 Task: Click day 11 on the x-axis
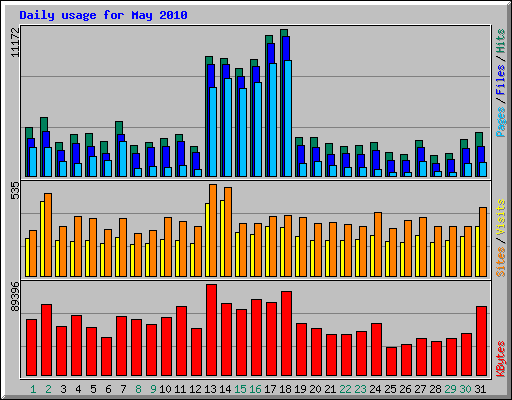tap(180, 389)
